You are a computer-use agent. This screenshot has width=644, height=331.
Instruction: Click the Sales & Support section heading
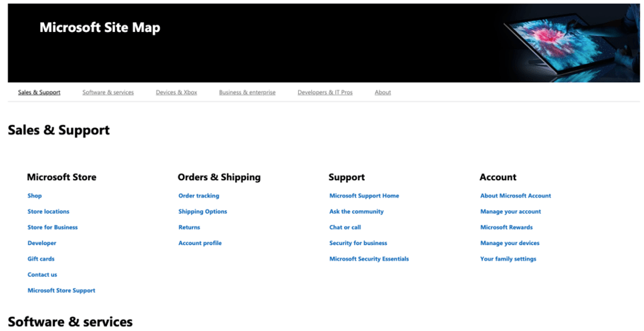(x=59, y=130)
